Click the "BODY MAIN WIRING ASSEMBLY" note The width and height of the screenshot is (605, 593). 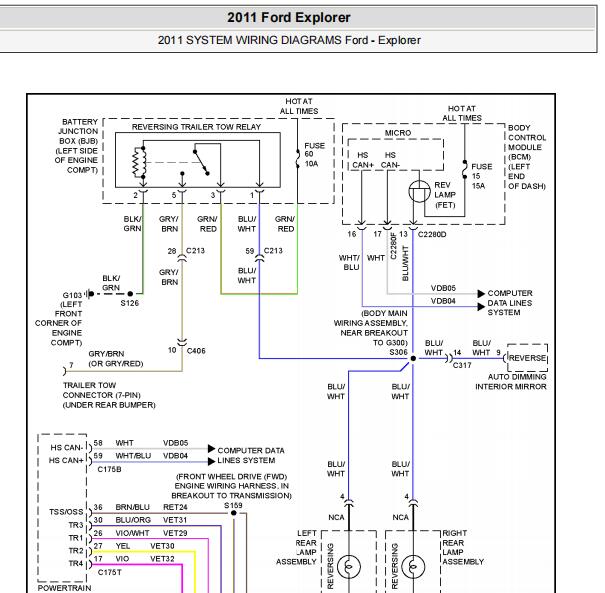coord(370,328)
